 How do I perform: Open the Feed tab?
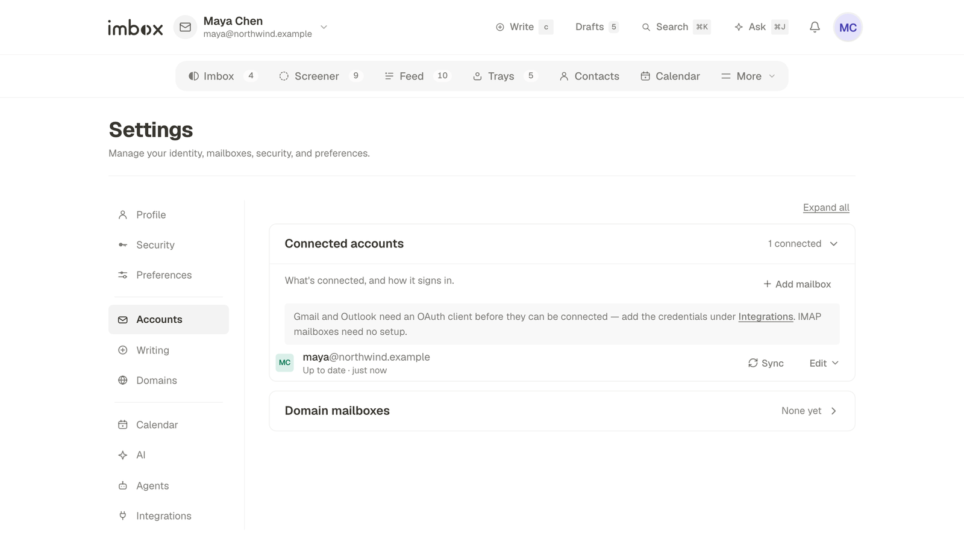point(418,76)
